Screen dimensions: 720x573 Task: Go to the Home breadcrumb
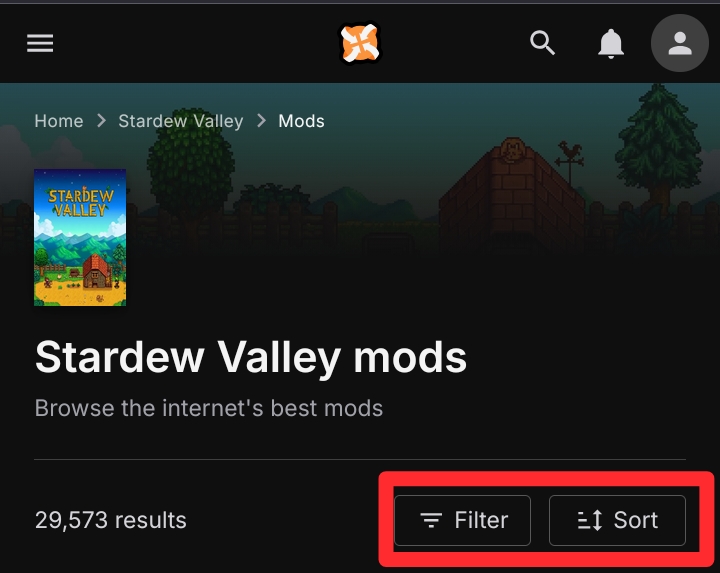[x=59, y=121]
